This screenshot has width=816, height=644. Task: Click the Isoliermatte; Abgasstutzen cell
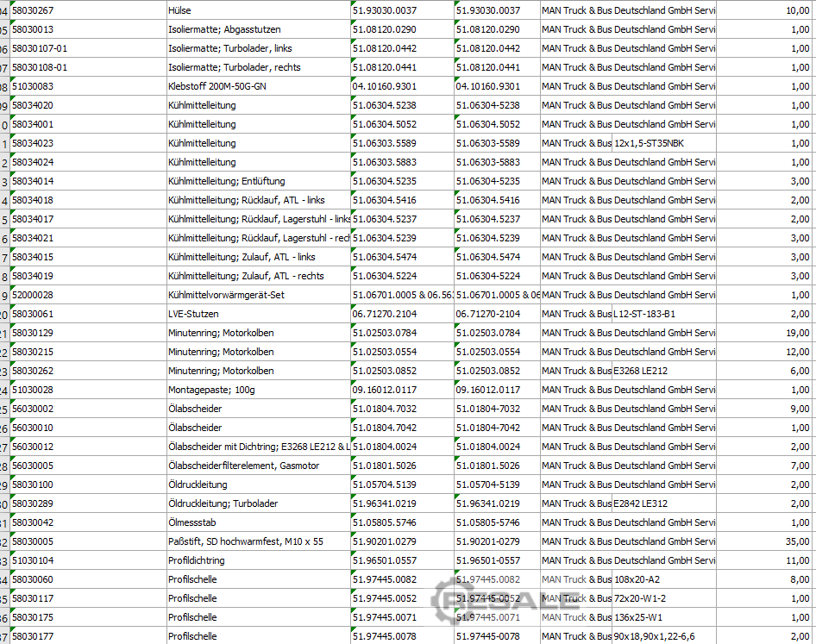tap(258, 29)
